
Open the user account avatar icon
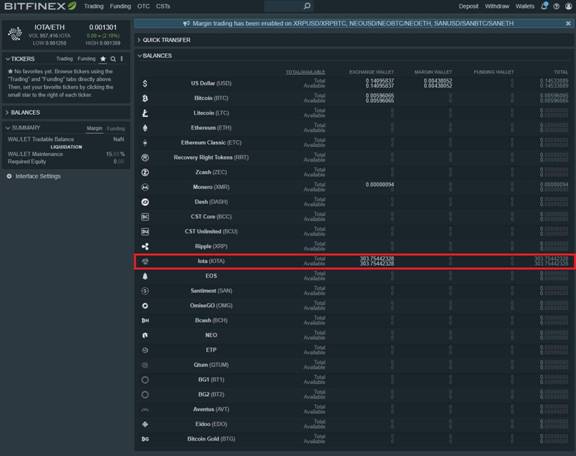point(569,6)
